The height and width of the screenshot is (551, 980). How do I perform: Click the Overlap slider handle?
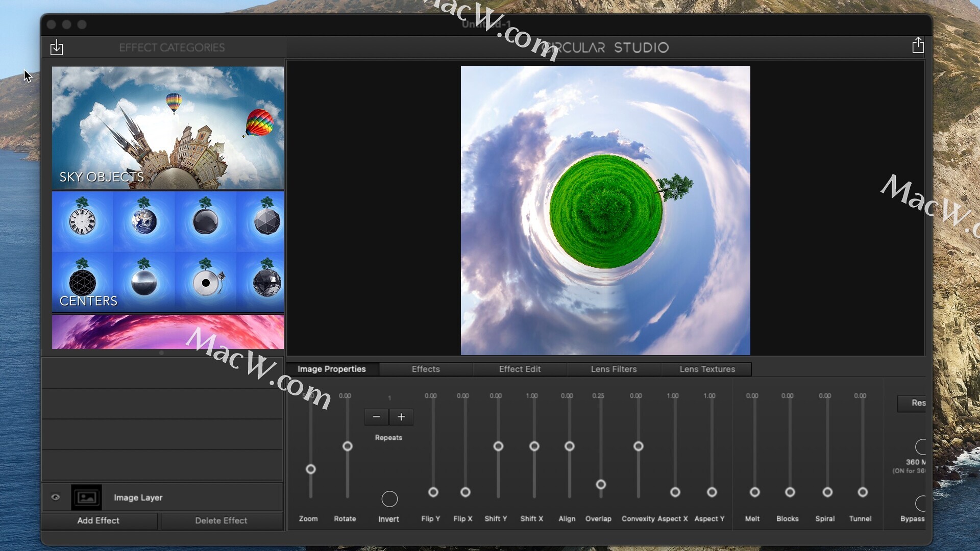(601, 484)
